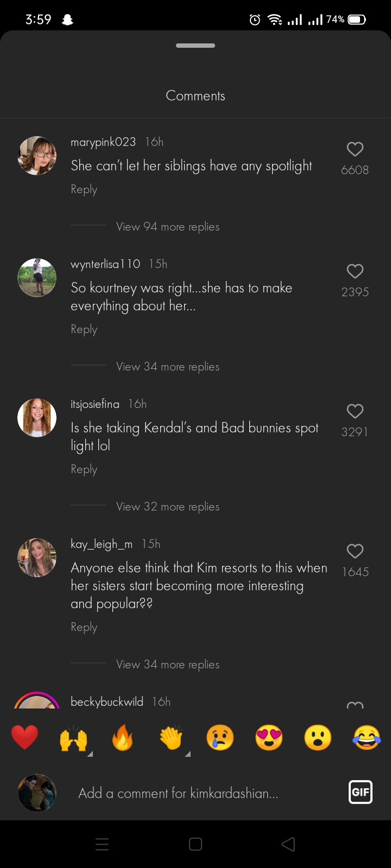Insert the crying face emoji
Image resolution: width=391 pixels, height=868 pixels.
(x=220, y=738)
